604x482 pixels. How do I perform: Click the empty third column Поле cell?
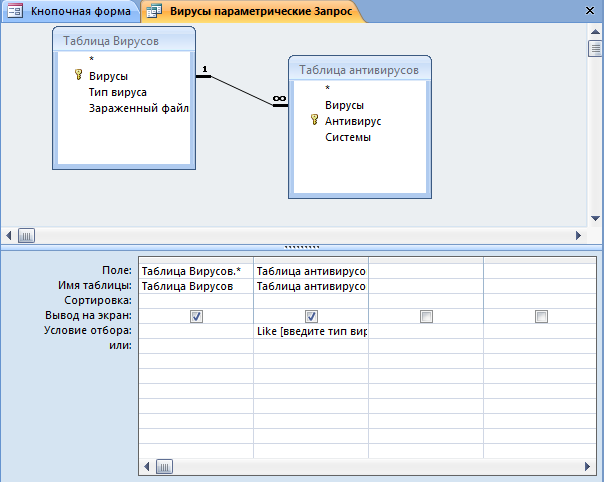tap(426, 271)
